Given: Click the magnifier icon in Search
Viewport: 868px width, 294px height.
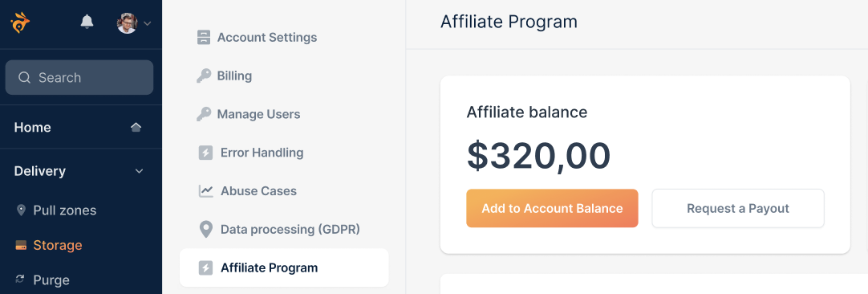Looking at the screenshot, I should [24, 78].
